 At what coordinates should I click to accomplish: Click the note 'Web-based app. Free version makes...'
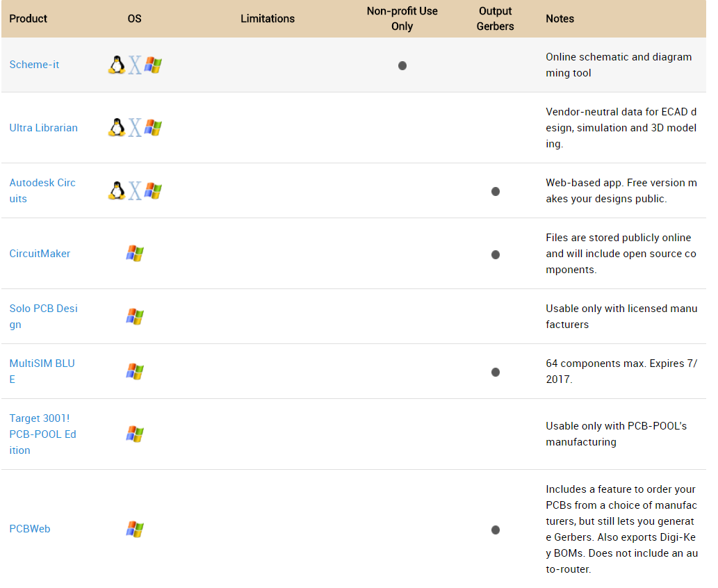pos(621,190)
